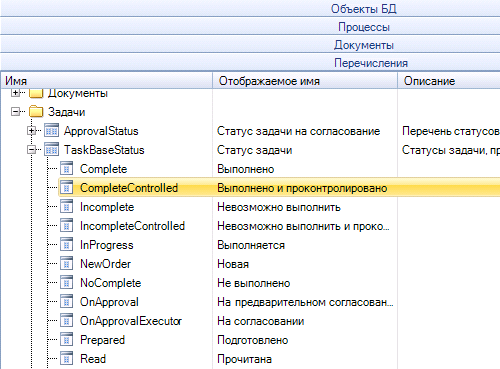
Task: Click the CompleteControlled item icon
Action: (67, 188)
